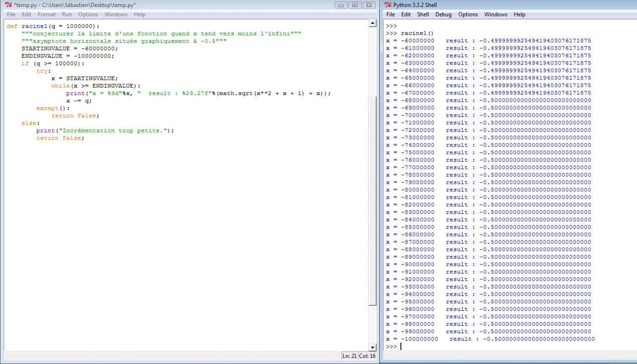Open the Edit menu in Python Shell

406,14
